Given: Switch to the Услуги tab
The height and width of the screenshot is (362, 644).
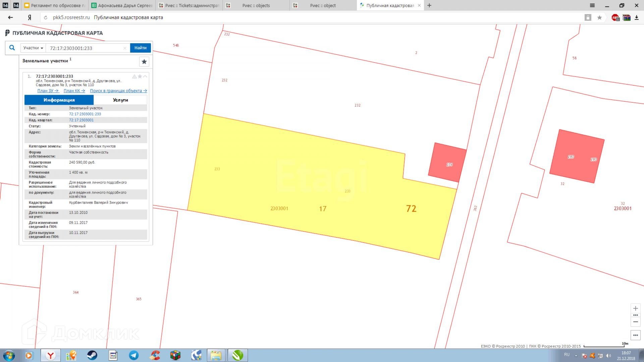Looking at the screenshot, I should [x=120, y=100].
